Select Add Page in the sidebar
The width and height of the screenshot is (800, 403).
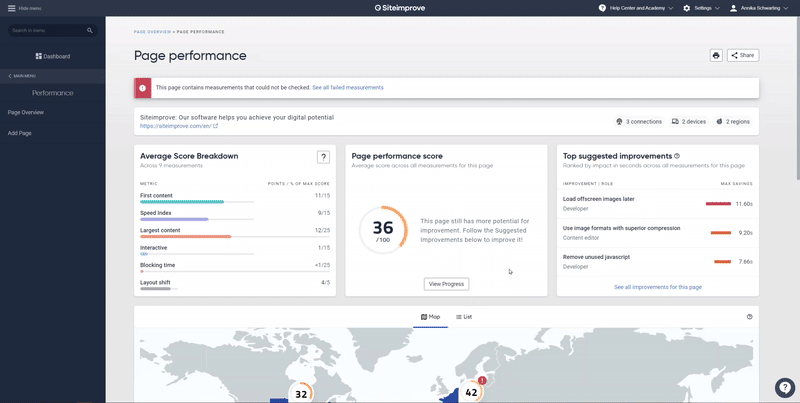pos(19,133)
